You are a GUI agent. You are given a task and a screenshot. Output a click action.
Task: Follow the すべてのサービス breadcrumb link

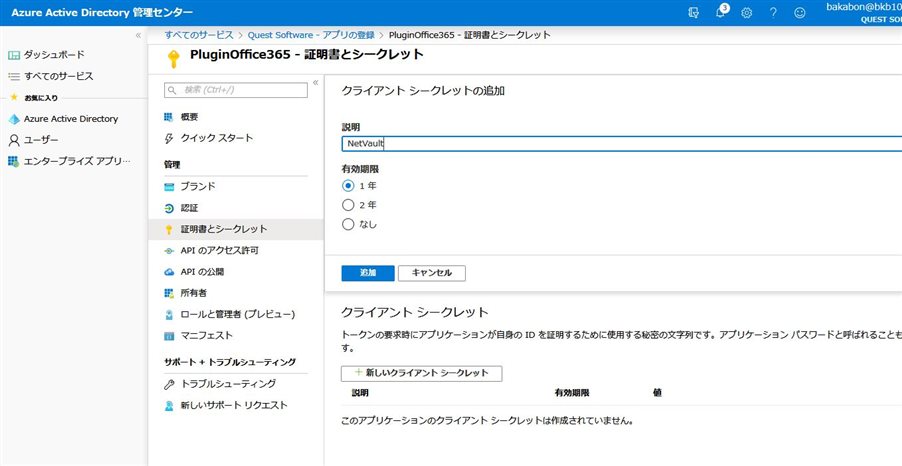pos(199,35)
